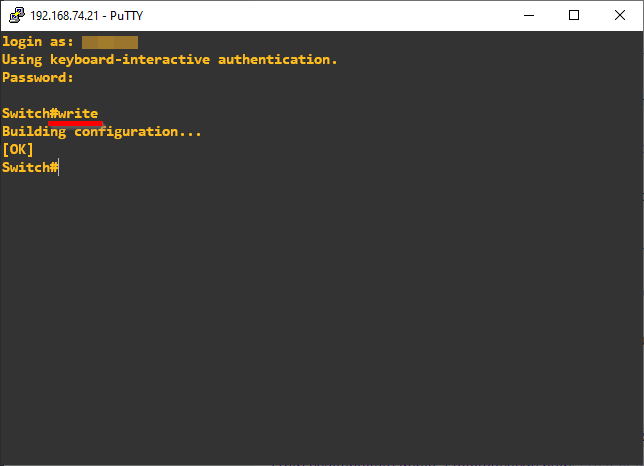Click the opening bracket of "[OK]"
The width and height of the screenshot is (644, 466).
point(6,150)
